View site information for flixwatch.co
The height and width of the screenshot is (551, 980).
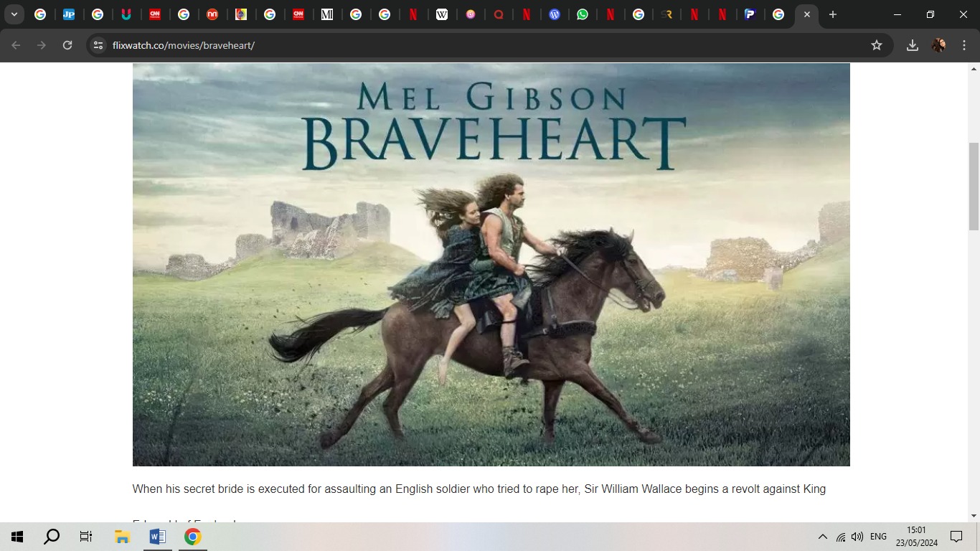(x=98, y=45)
